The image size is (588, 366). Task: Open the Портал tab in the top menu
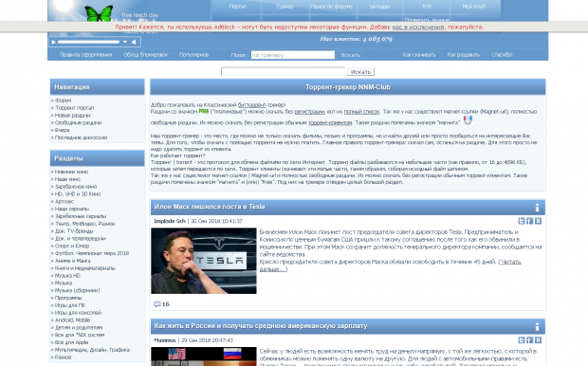click(x=238, y=7)
